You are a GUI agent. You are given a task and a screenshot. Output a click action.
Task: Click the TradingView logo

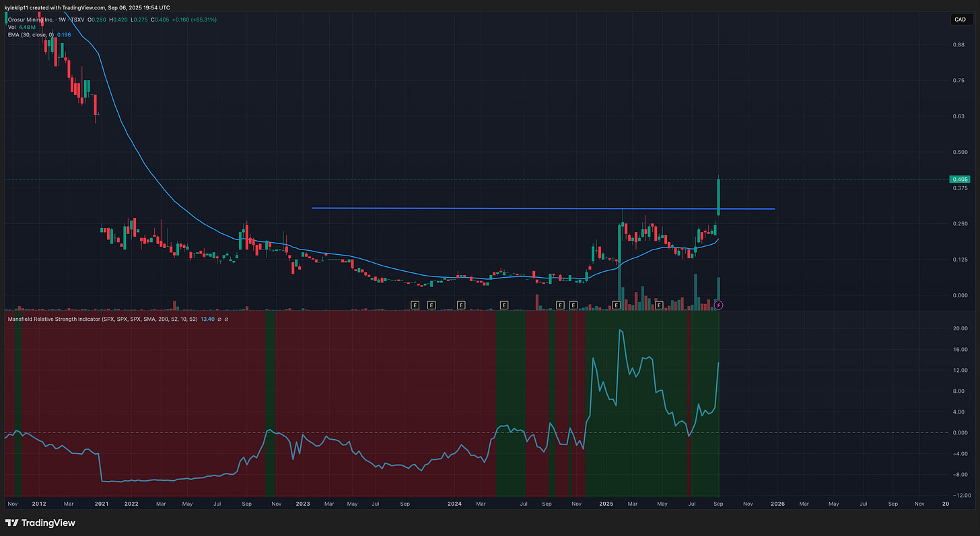(41, 523)
